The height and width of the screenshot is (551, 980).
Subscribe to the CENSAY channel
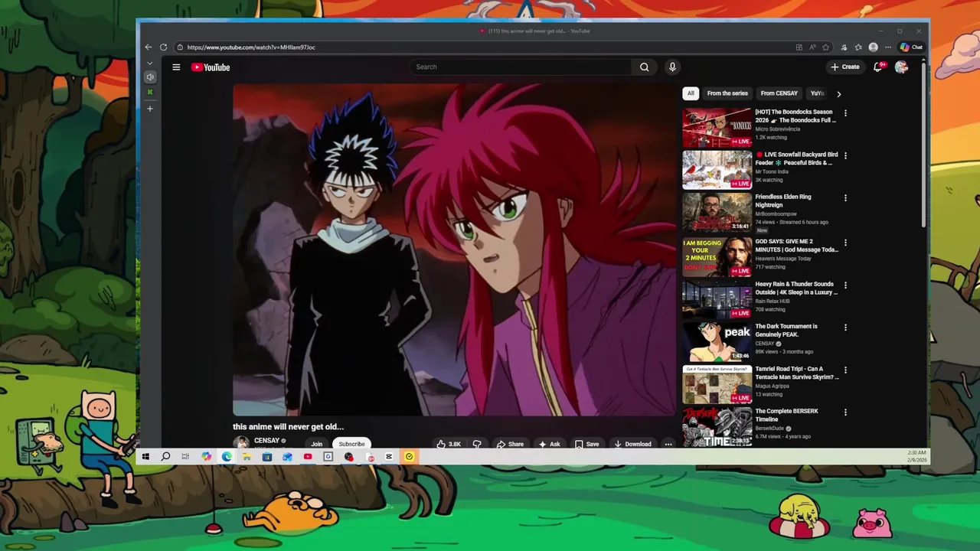(x=352, y=444)
